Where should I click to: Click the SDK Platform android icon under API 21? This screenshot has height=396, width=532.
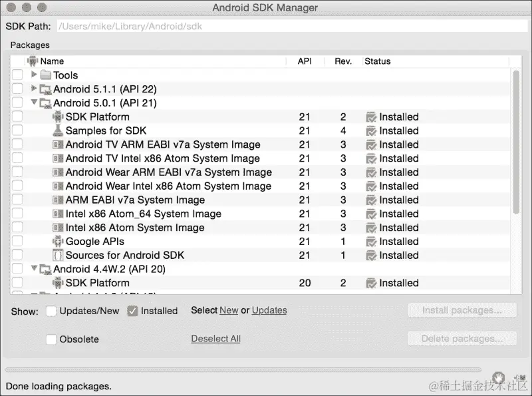(58, 117)
